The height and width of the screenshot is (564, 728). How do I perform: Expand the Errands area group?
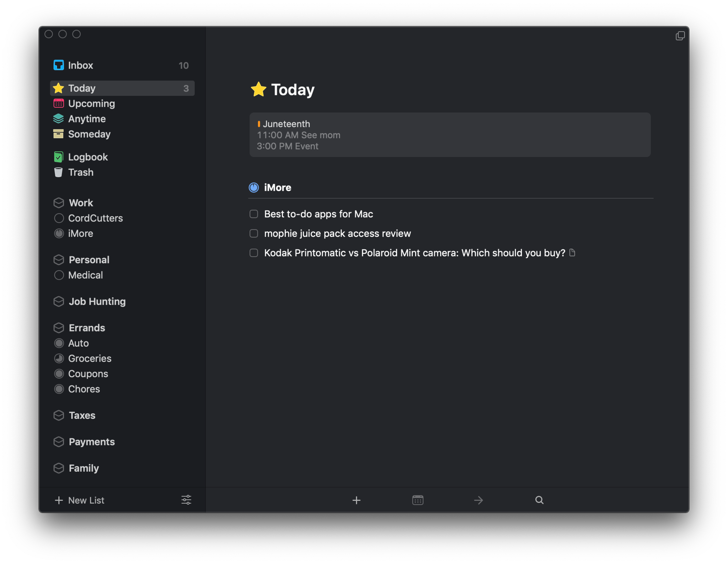pyautogui.click(x=87, y=327)
